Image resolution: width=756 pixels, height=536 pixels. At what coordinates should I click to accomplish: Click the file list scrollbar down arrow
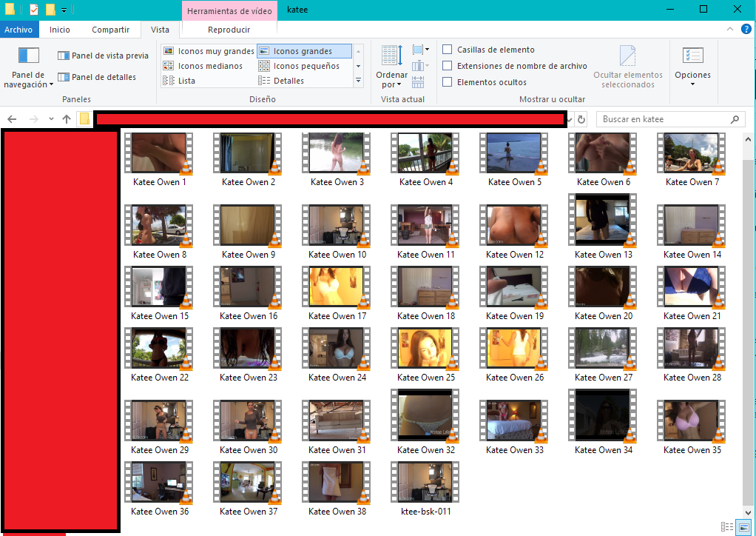click(x=749, y=513)
